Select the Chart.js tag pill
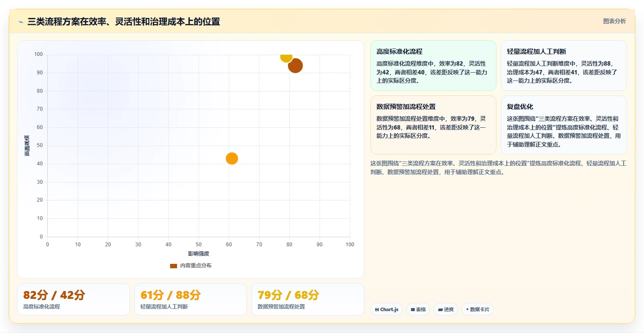The width and height of the screenshot is (644, 333). 387,309
